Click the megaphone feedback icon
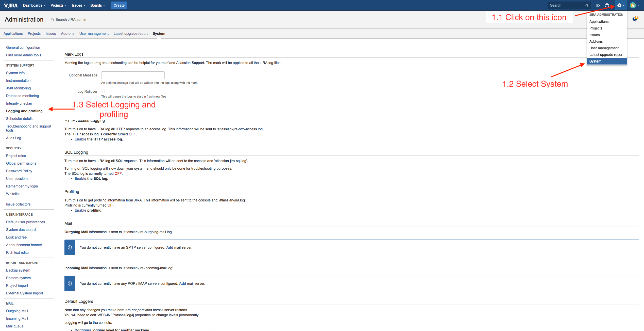 (x=598, y=5)
